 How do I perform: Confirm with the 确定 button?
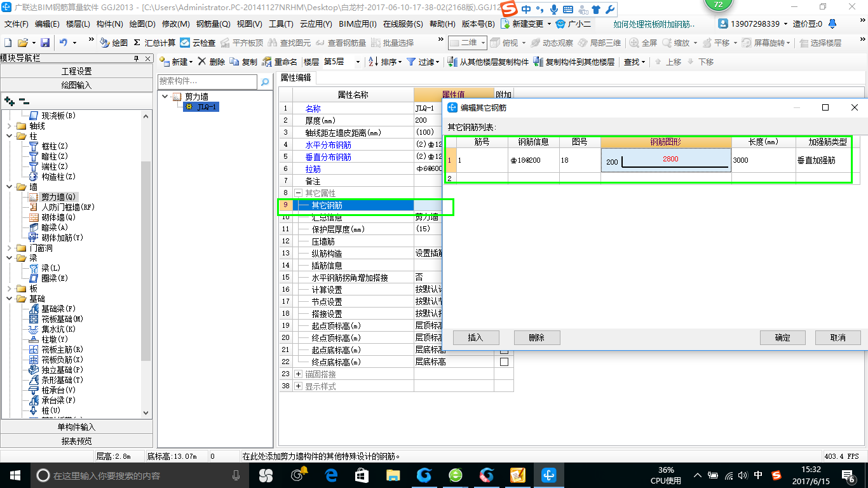[783, 337]
